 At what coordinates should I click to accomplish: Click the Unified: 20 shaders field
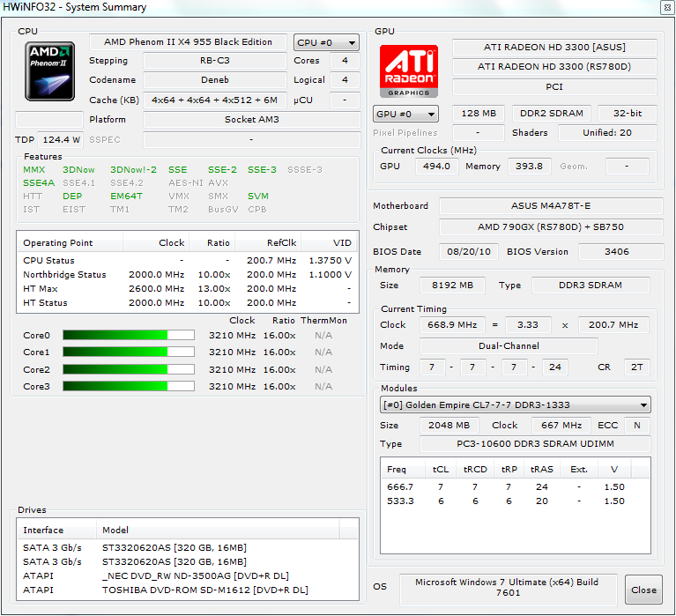pos(607,133)
